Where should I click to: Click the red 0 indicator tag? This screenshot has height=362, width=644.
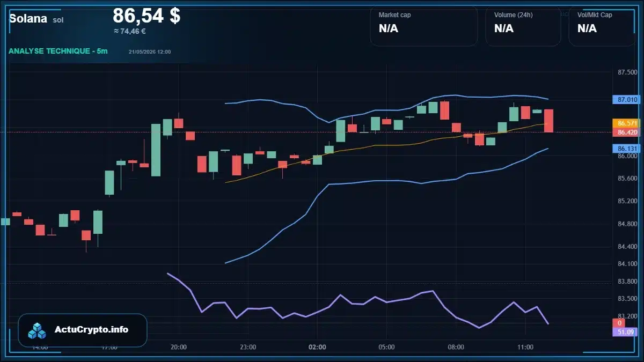pyautogui.click(x=619, y=323)
